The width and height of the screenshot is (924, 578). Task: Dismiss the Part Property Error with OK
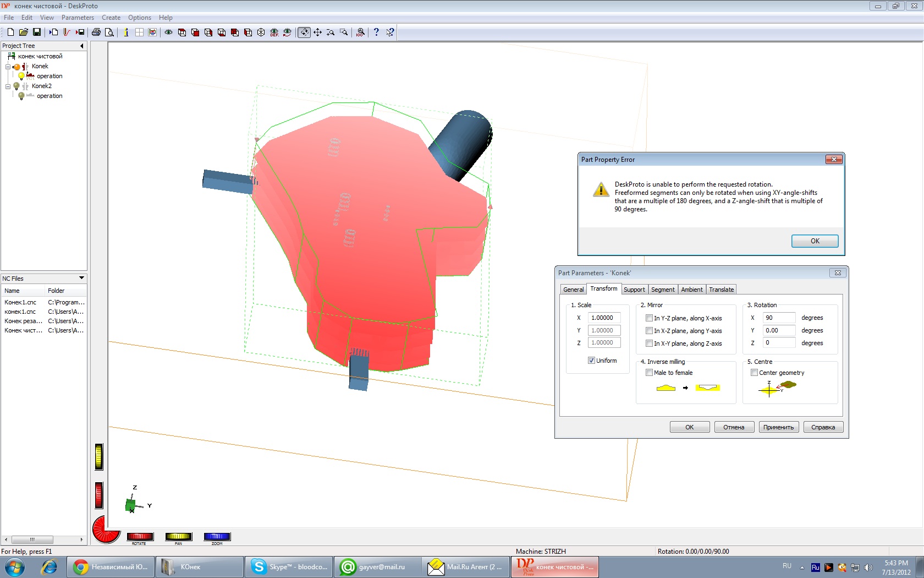pos(815,241)
